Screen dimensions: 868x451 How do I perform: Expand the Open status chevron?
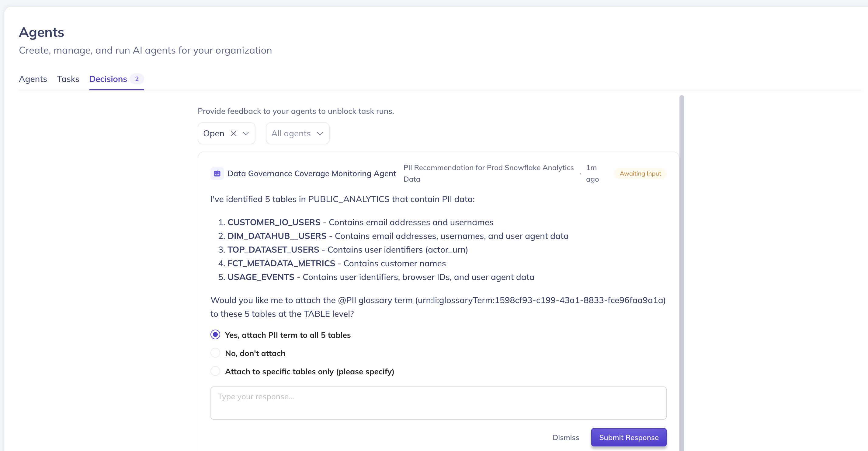[246, 134]
